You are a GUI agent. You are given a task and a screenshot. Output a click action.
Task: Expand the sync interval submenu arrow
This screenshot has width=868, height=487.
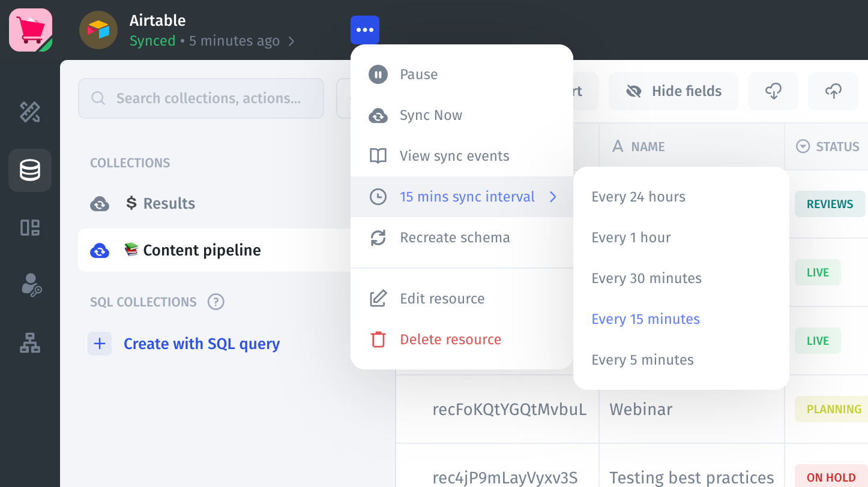coord(553,197)
